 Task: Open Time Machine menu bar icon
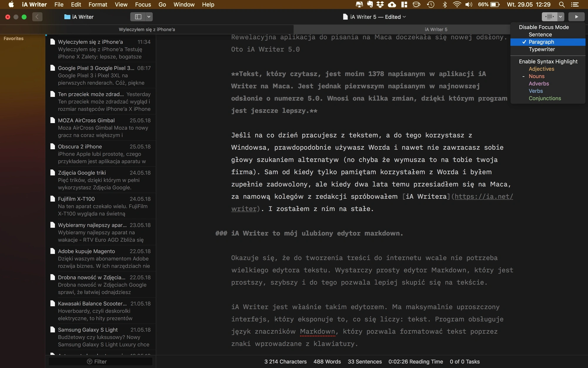[x=430, y=4]
